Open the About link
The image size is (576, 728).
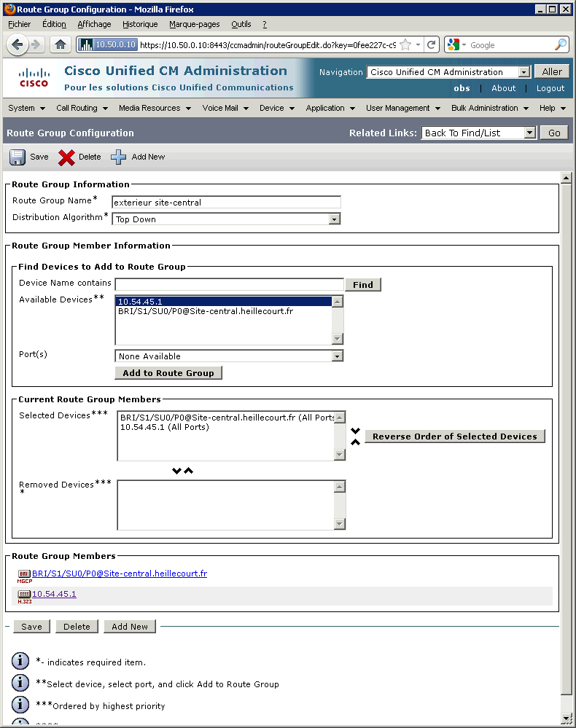[x=504, y=88]
